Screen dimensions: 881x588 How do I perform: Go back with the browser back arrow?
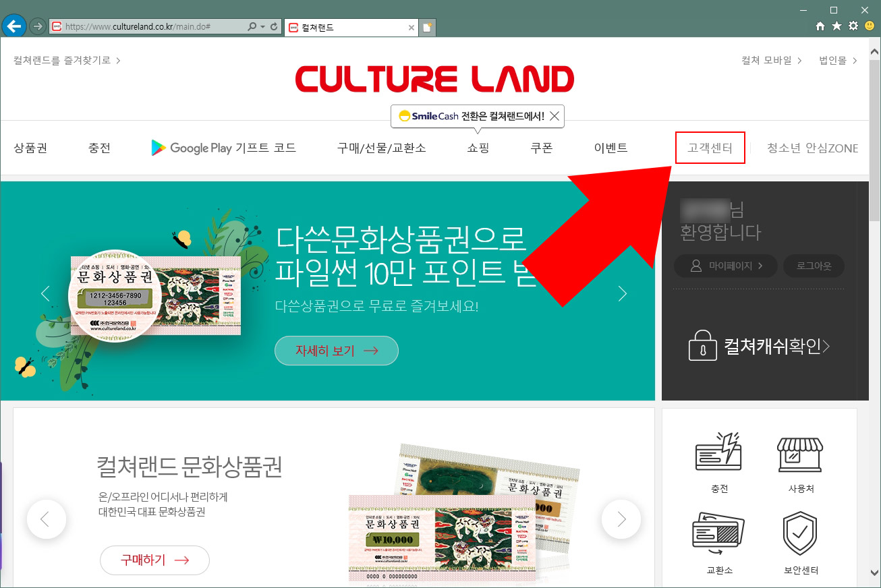(14, 26)
